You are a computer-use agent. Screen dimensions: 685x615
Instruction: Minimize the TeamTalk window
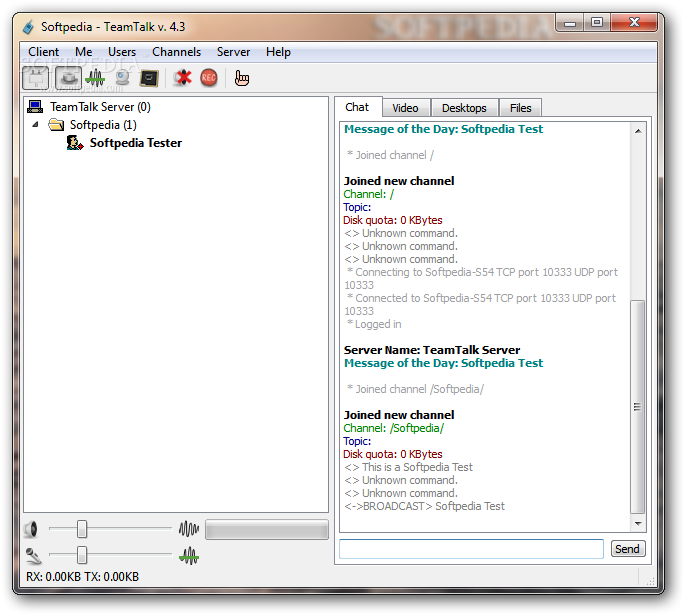click(570, 23)
